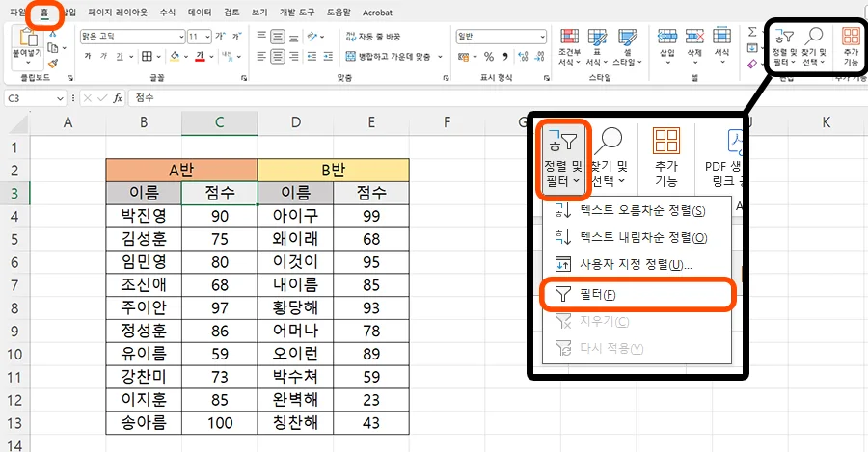Open the fill color dropdown arrow
The image size is (868, 452).
coord(185,57)
